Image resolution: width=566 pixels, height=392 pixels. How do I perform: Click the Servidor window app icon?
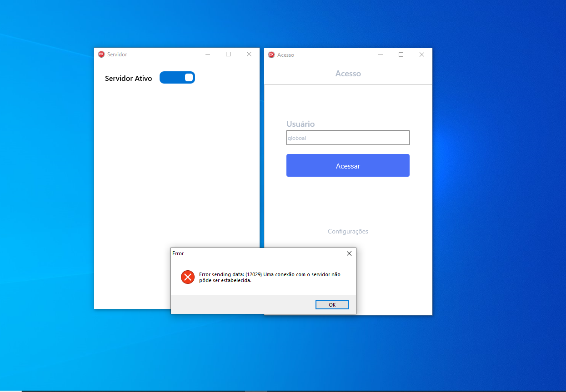pos(101,54)
